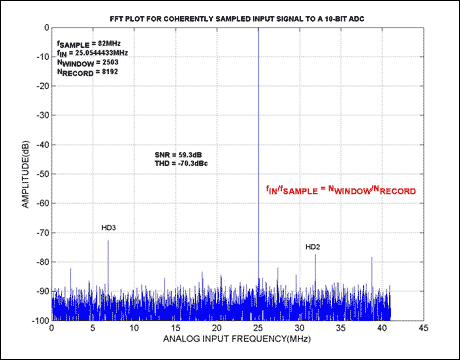Click the fSAMPLE = 82MHz annotation
Viewport: 460px width, 360px height.
[89, 44]
